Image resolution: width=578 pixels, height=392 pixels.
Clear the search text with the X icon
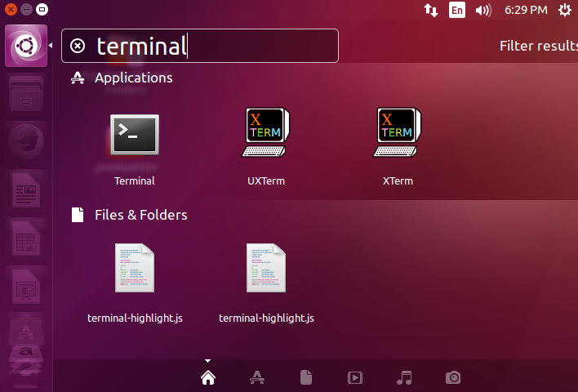click(78, 46)
